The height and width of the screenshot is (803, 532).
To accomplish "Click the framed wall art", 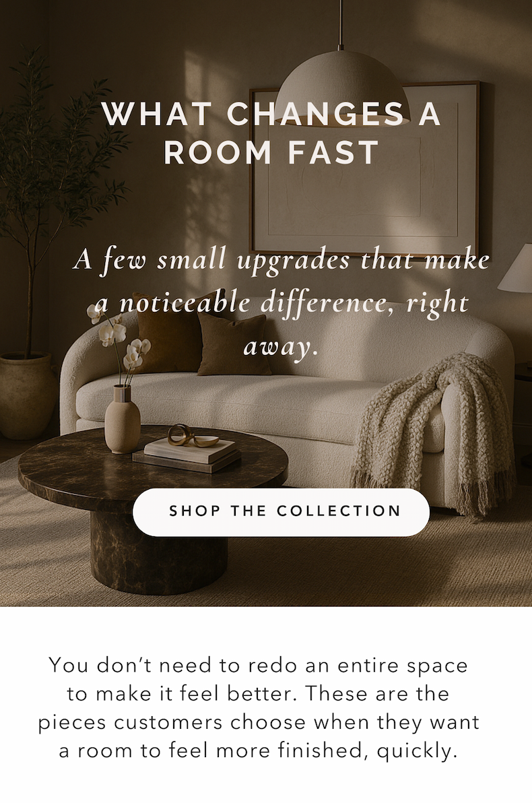I will [364, 169].
